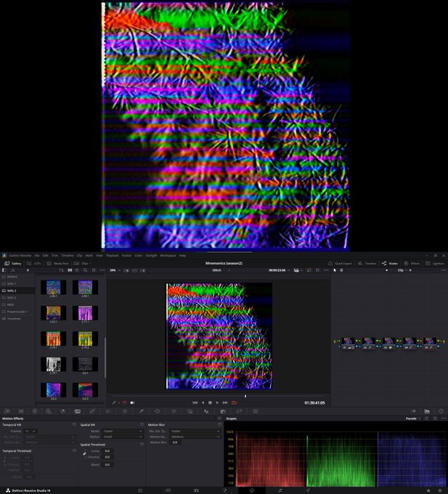The width and height of the screenshot is (448, 494).
Task: Click the viewer scrubber playhead
Action: [245, 396]
